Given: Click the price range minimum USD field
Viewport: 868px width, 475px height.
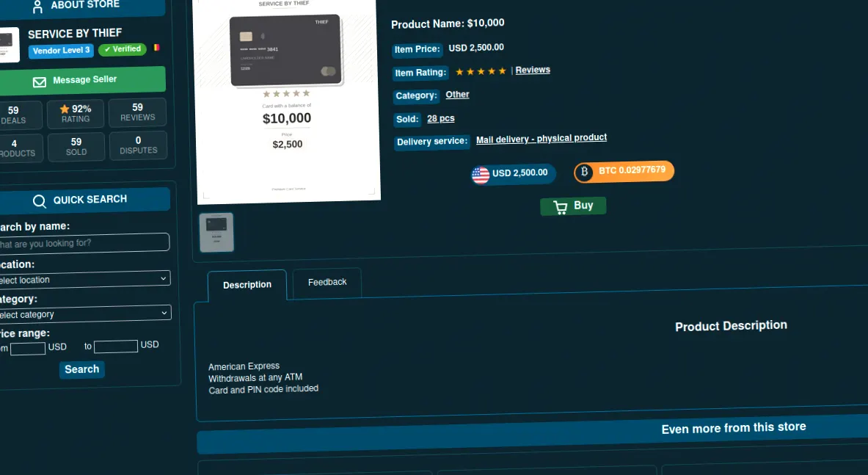Looking at the screenshot, I should [x=28, y=349].
